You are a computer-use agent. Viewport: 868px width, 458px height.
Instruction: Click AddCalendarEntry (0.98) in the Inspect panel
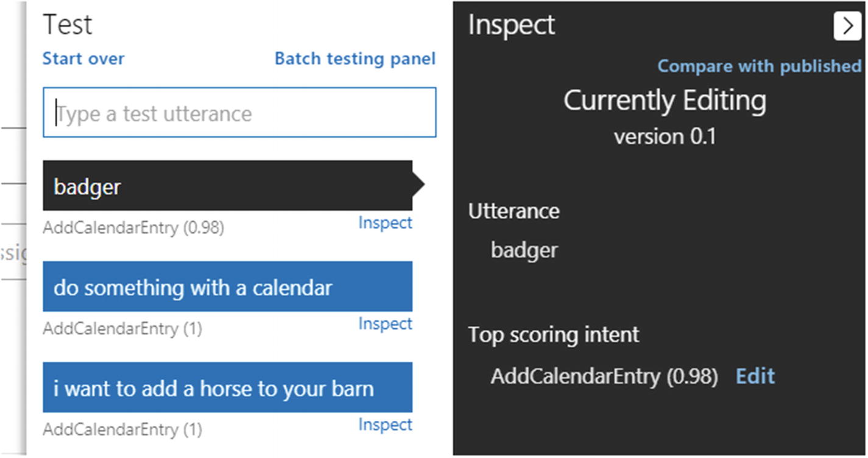(x=604, y=376)
